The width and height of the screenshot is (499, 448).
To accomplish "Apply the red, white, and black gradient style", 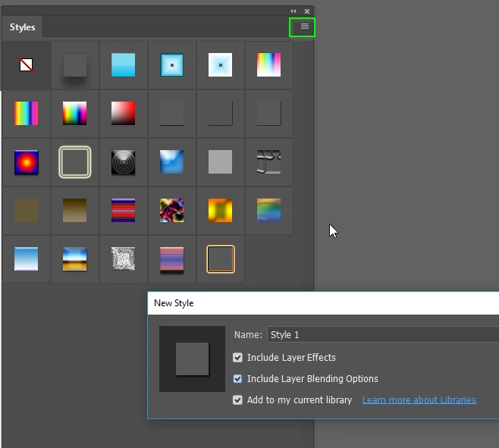I will coord(123,114).
